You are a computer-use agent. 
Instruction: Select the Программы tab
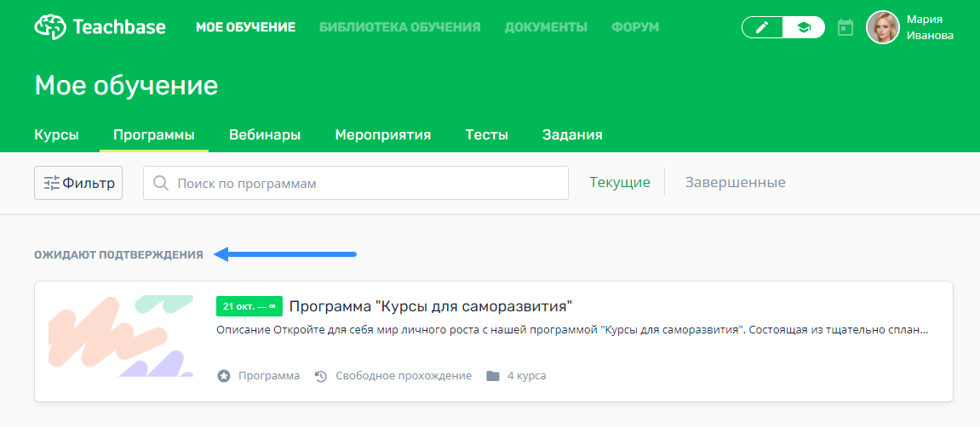(x=154, y=135)
